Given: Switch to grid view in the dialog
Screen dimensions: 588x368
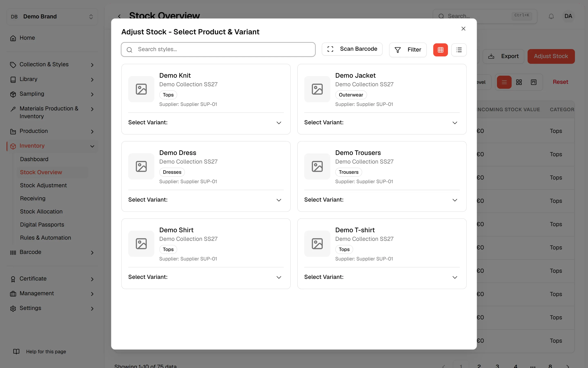Looking at the screenshot, I should tap(440, 50).
